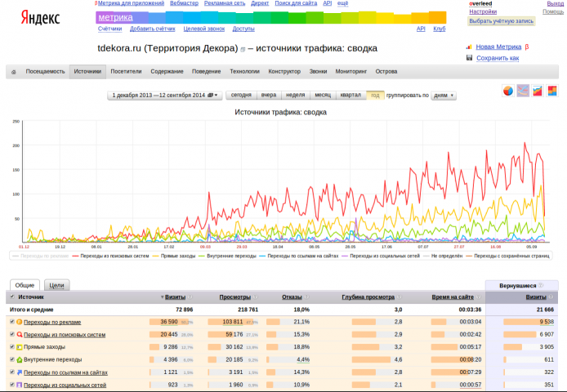Click the direct visits row icon
Image resolution: width=567 pixels, height=392 pixels.
[x=20, y=347]
